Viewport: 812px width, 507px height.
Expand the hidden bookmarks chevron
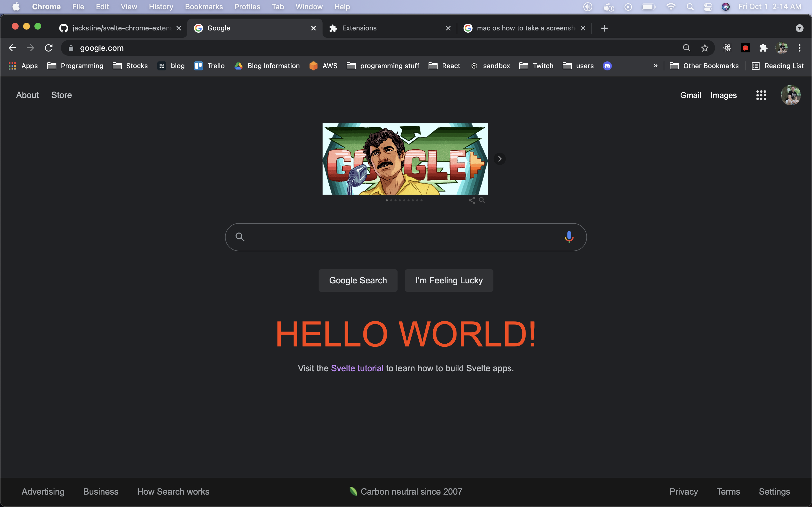pyautogui.click(x=655, y=66)
